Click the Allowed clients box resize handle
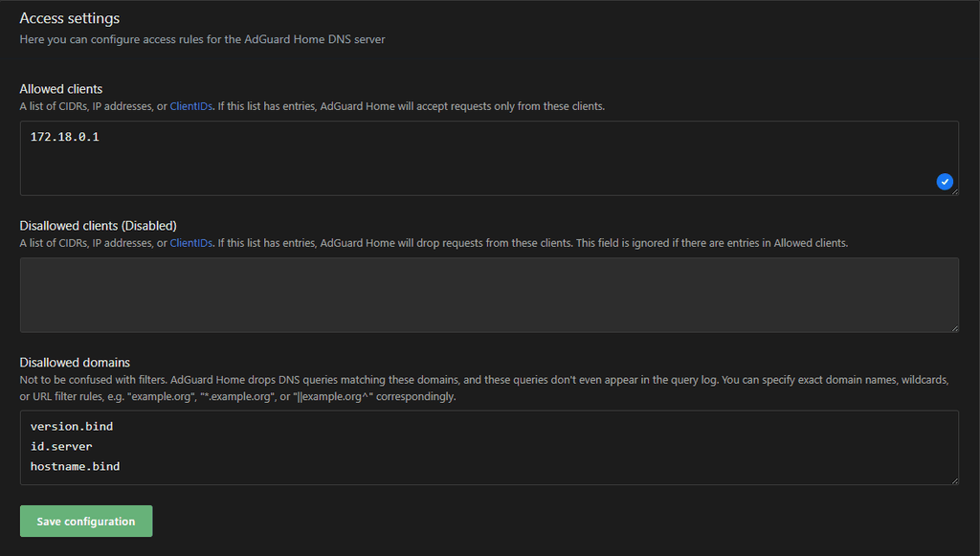Screen dimensions: 980x556 point(955,191)
